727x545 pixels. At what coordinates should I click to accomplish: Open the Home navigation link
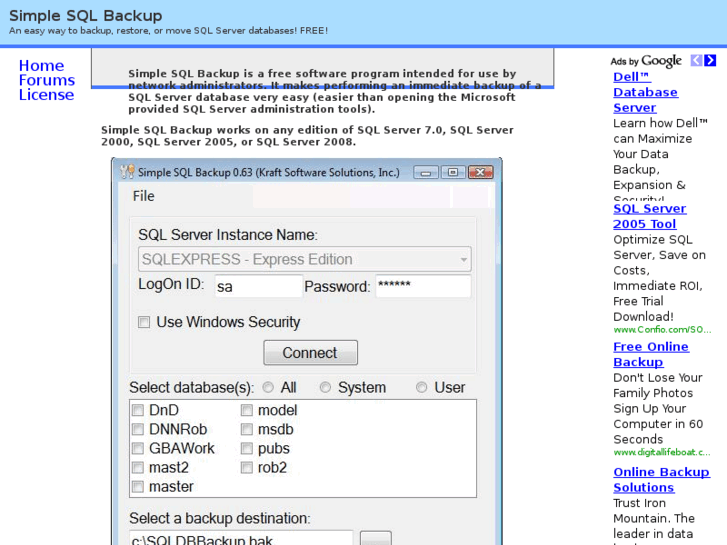point(41,65)
